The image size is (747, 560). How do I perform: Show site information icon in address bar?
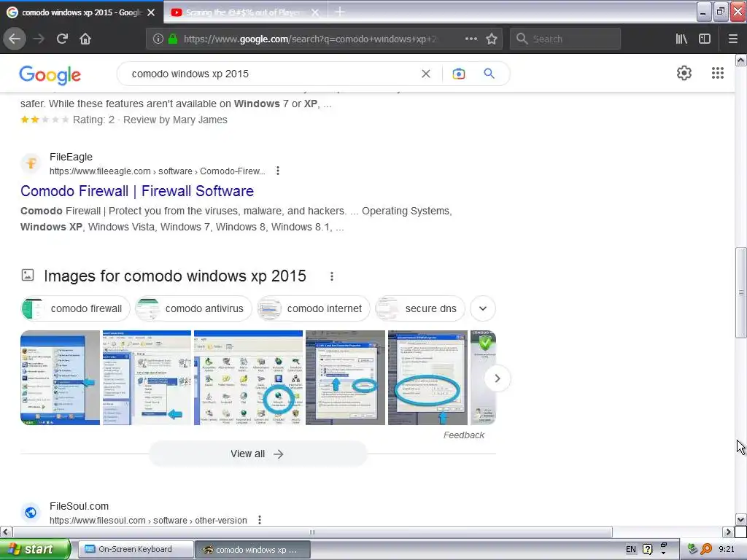[158, 39]
